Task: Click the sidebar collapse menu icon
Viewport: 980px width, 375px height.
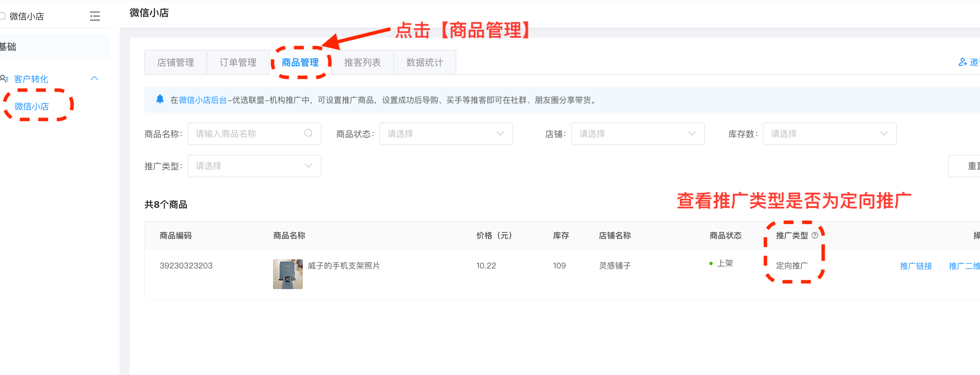Action: pos(95,16)
